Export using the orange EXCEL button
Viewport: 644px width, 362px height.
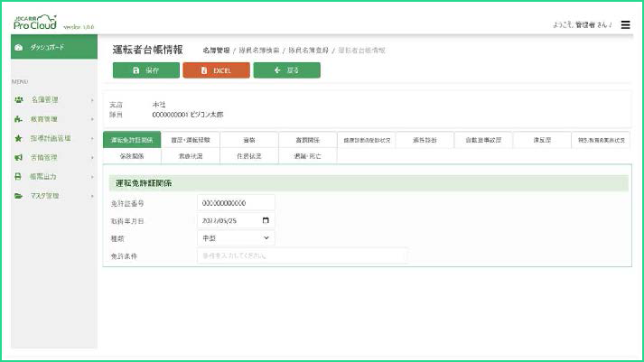pos(216,70)
